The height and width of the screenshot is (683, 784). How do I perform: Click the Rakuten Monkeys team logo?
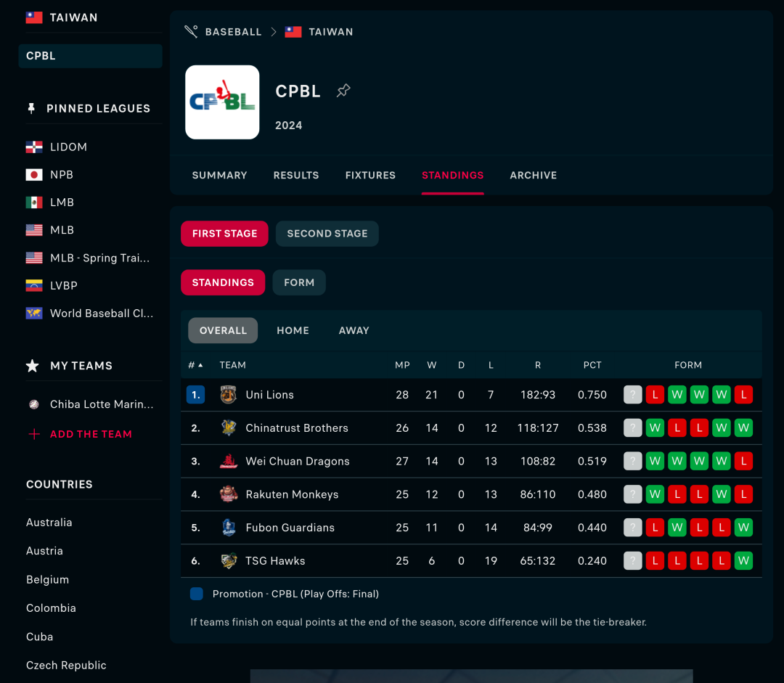click(229, 494)
